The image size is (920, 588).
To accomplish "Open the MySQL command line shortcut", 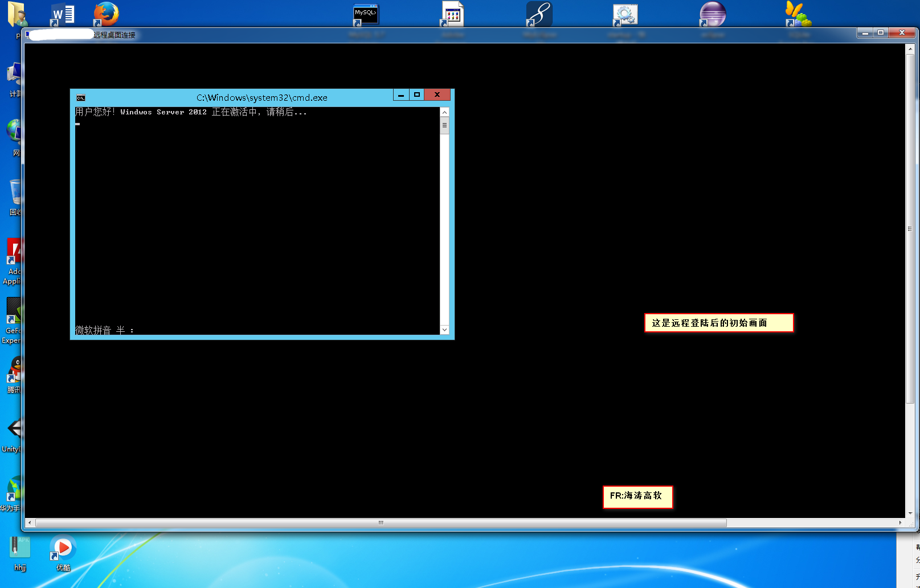I will (366, 14).
